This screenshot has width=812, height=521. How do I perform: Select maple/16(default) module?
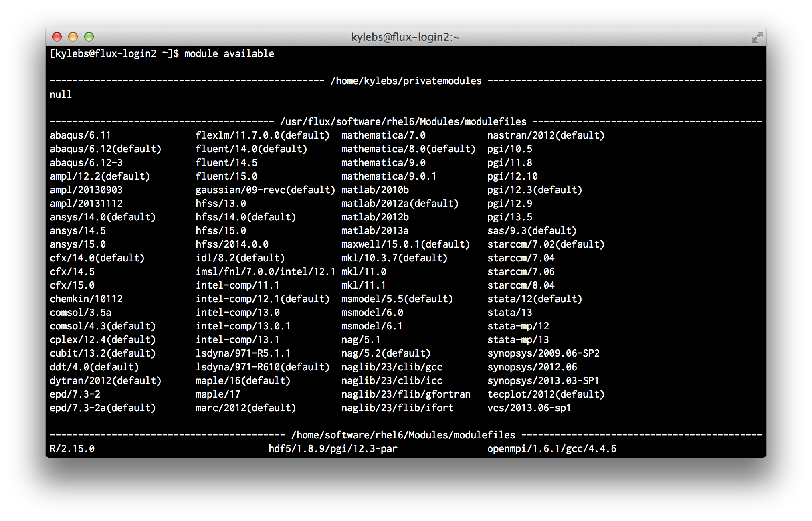pos(243,380)
